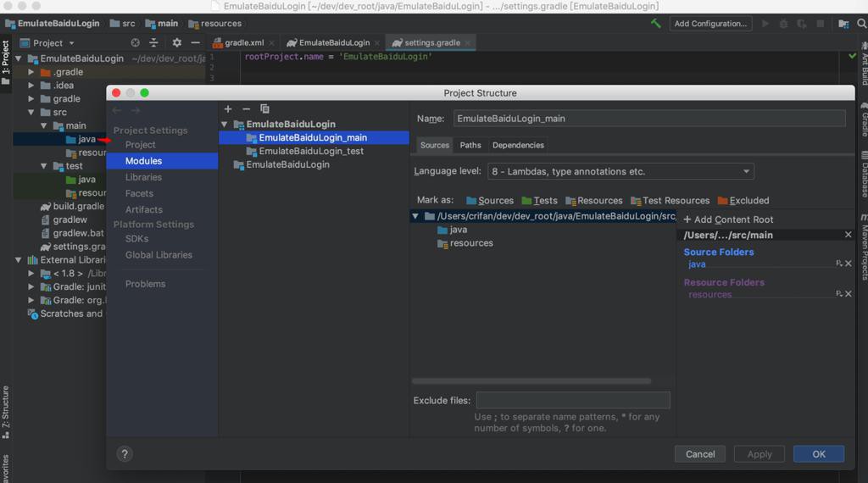Image resolution: width=868 pixels, height=483 pixels.
Task: Mark folder as Test Resources
Action: click(670, 200)
